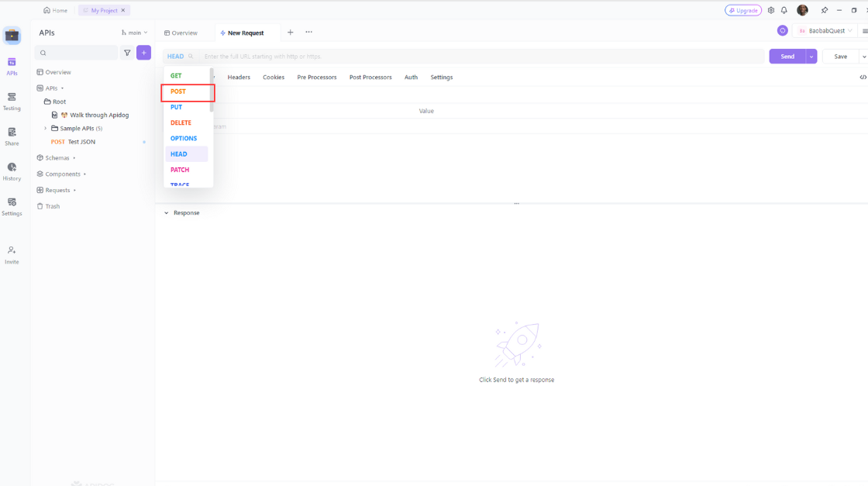Click the Send button
The width and height of the screenshot is (868, 486).
tap(787, 56)
